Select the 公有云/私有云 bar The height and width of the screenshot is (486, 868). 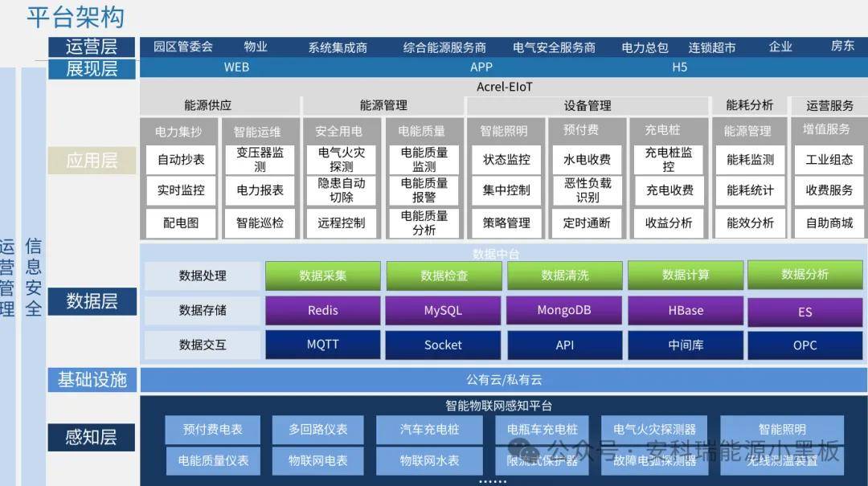coord(504,380)
